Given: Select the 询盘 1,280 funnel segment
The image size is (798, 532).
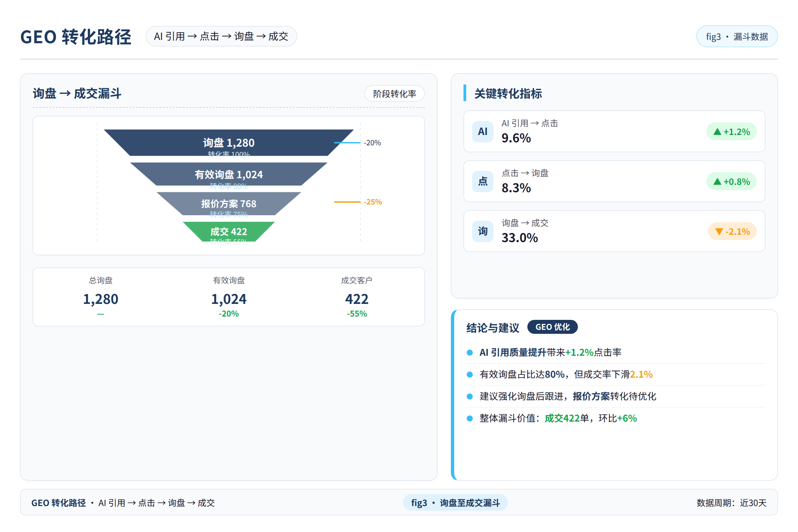Looking at the screenshot, I should 229,143.
